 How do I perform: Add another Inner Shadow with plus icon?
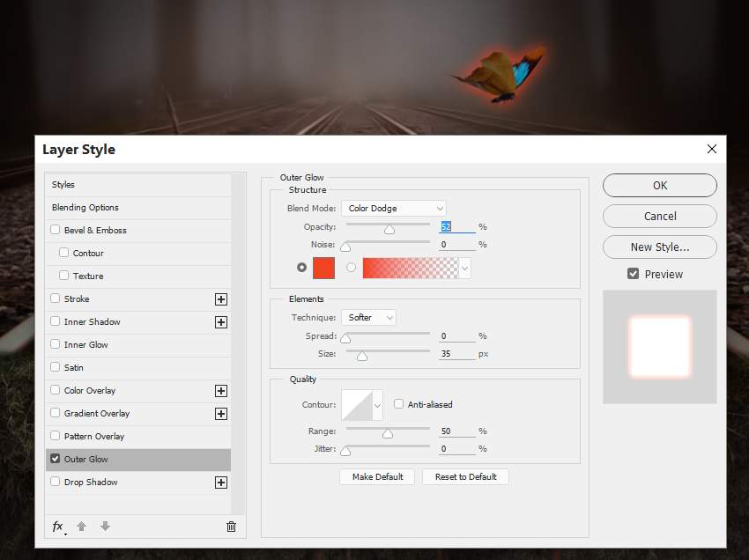[x=221, y=322]
